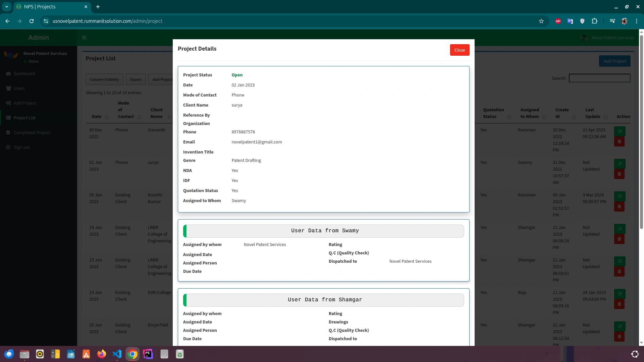The height and width of the screenshot is (362, 644).
Task: Open the browser Extensions puzzle icon
Action: [x=594, y=21]
